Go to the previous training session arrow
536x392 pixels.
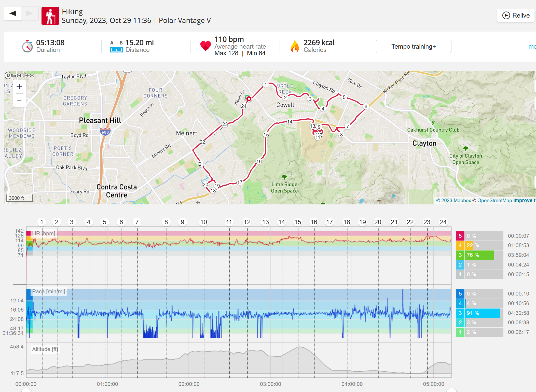click(x=12, y=13)
